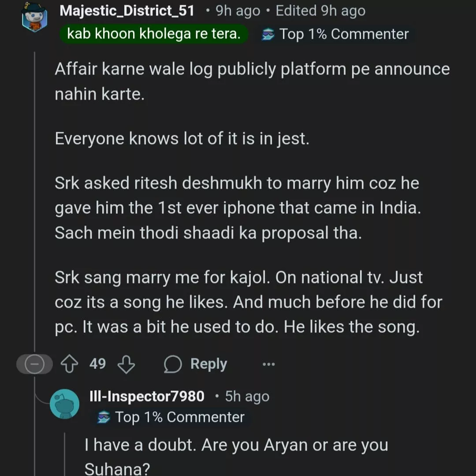Open Majestic_District_51's profile via username
The image size is (476, 476).
click(127, 11)
